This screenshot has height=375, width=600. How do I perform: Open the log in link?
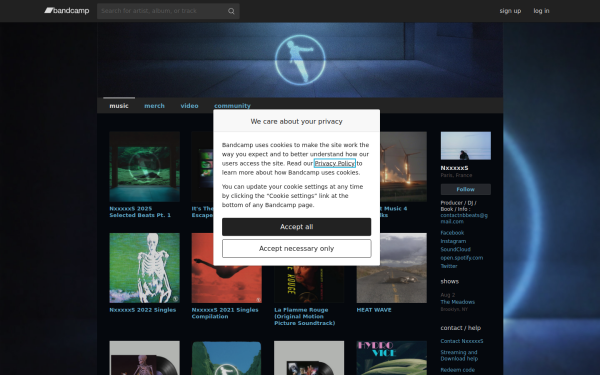(x=541, y=11)
